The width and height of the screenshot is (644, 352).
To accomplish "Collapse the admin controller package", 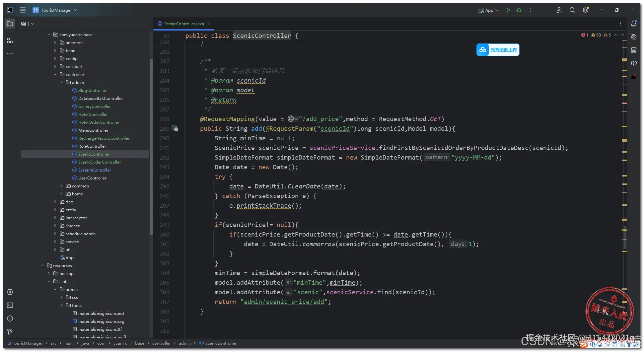I will pos(61,82).
